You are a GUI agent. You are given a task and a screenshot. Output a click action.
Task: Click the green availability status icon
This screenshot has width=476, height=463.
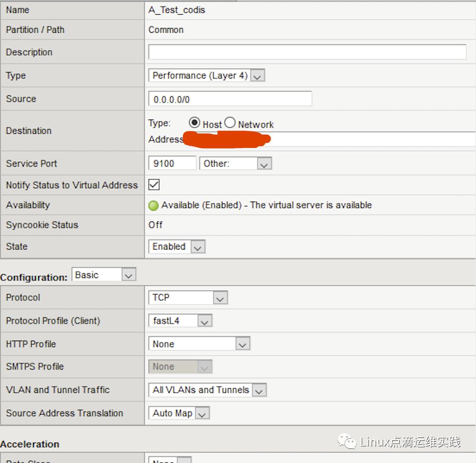[153, 206]
